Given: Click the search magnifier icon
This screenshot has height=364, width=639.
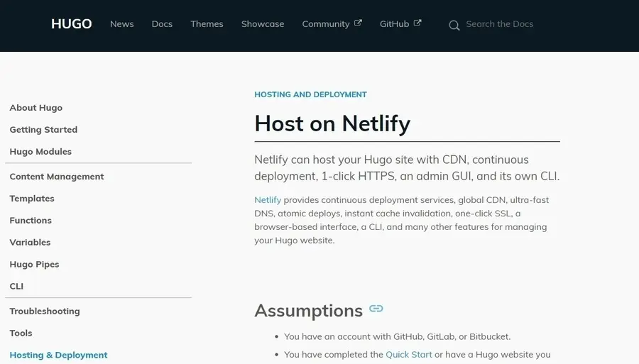Looking at the screenshot, I should tap(454, 26).
